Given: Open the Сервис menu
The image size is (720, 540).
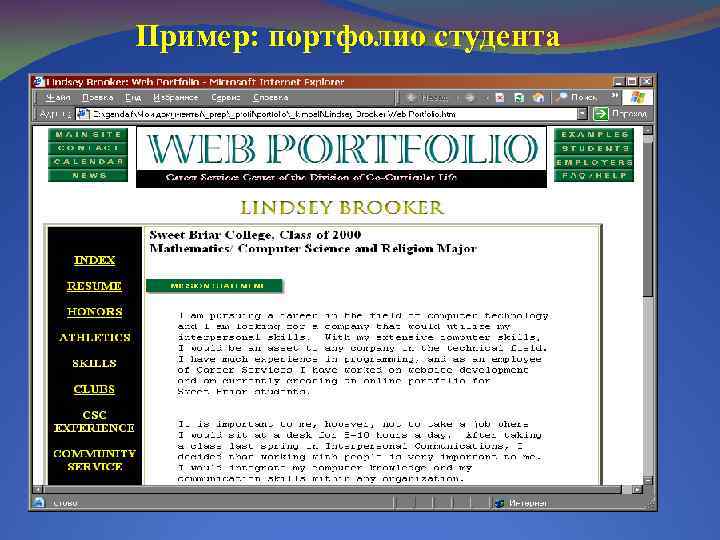Looking at the screenshot, I should 225,98.
